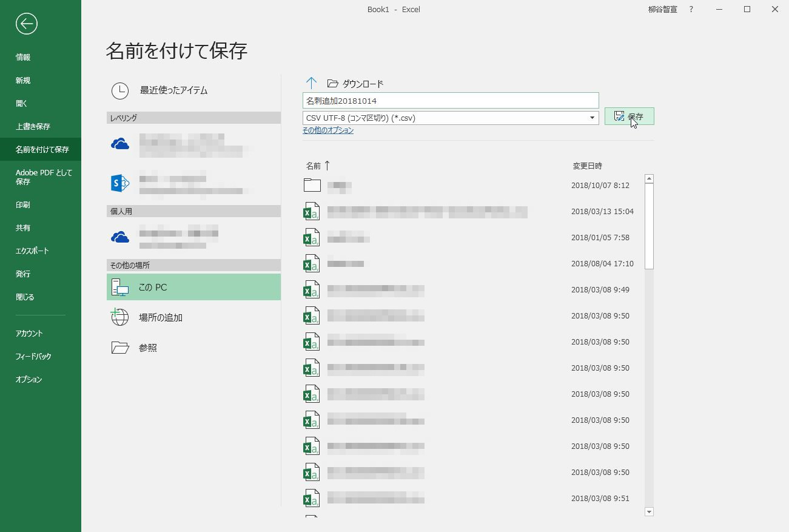The width and height of the screenshot is (789, 532).
Task: Select 最近使ったアイテム clock icon
Action: [x=120, y=90]
